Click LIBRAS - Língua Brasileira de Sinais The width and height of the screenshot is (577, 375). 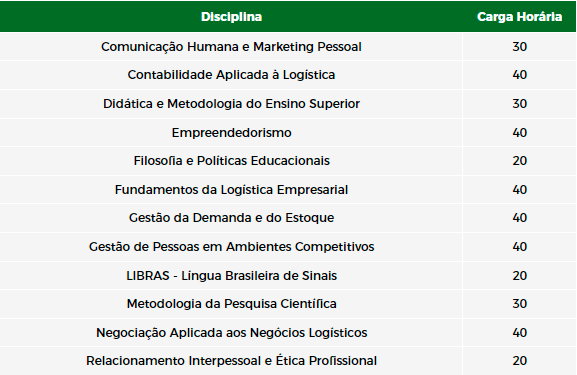click(x=231, y=276)
